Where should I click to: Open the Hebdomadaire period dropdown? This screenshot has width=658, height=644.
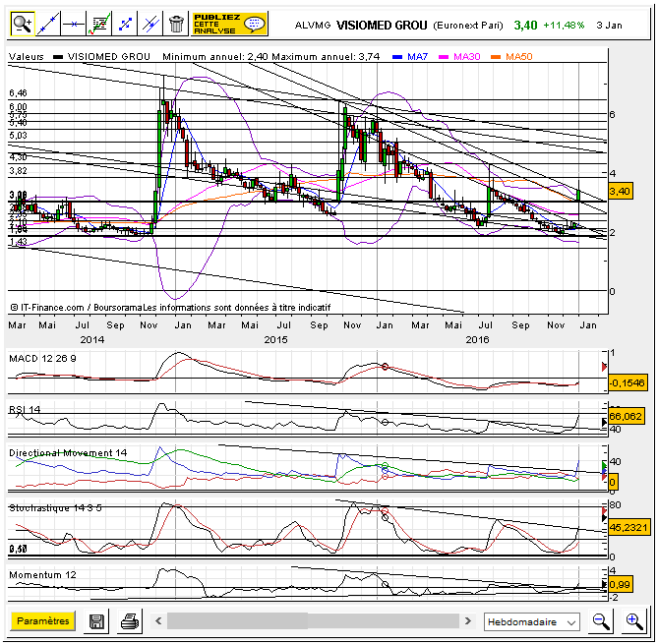point(532,621)
